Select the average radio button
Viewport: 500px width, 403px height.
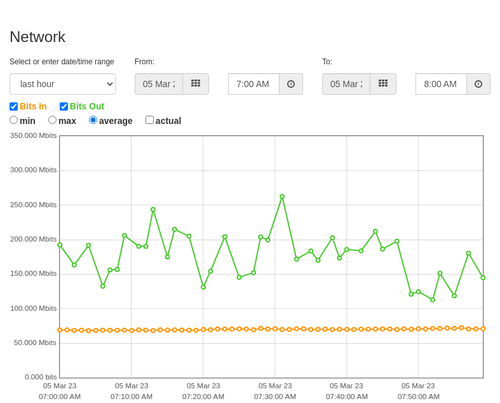point(93,120)
